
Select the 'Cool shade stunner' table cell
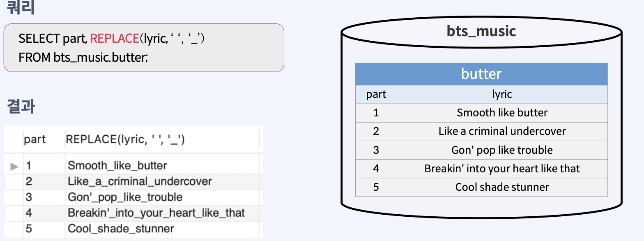[502, 187]
